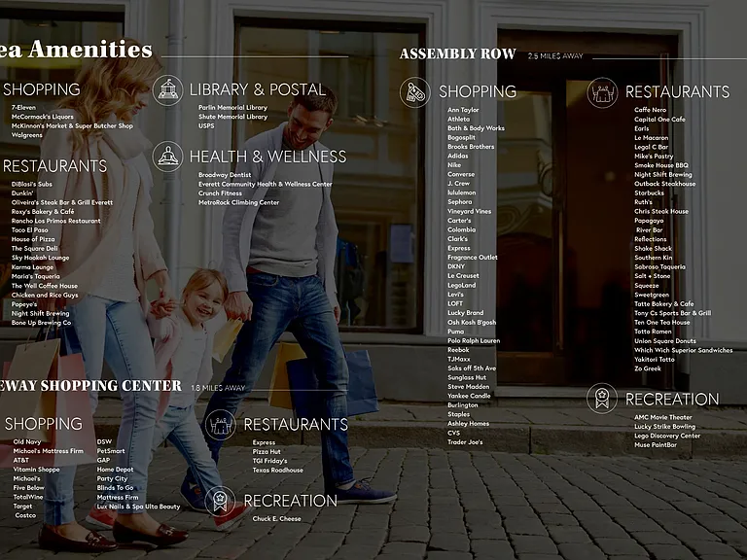
Task: Click the '1.8 MILES AWAY' label
Action: [218, 388]
